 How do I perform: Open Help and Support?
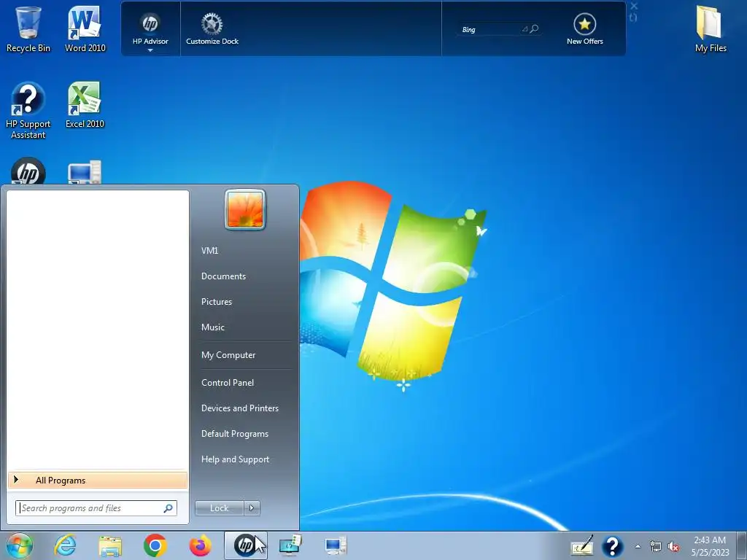tap(235, 460)
